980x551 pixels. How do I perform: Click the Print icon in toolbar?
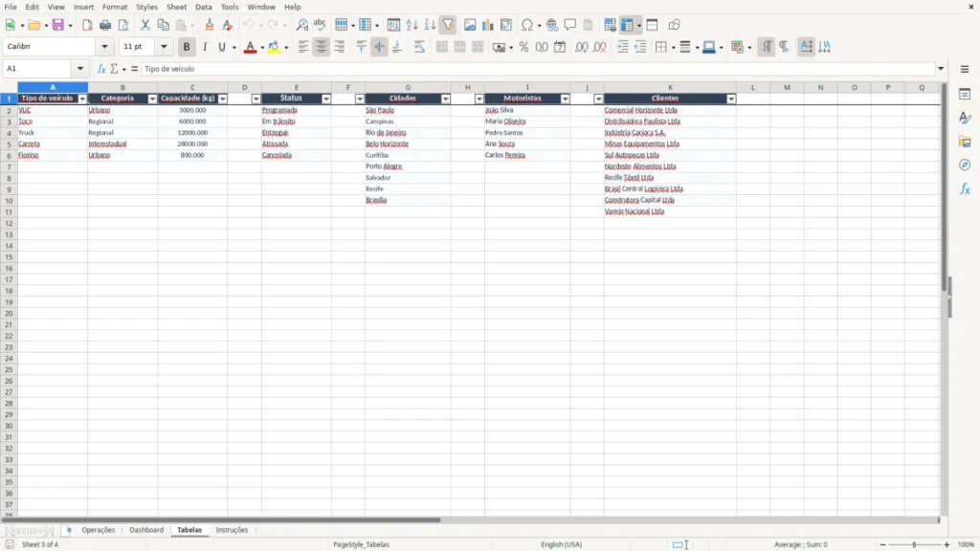[x=105, y=25]
